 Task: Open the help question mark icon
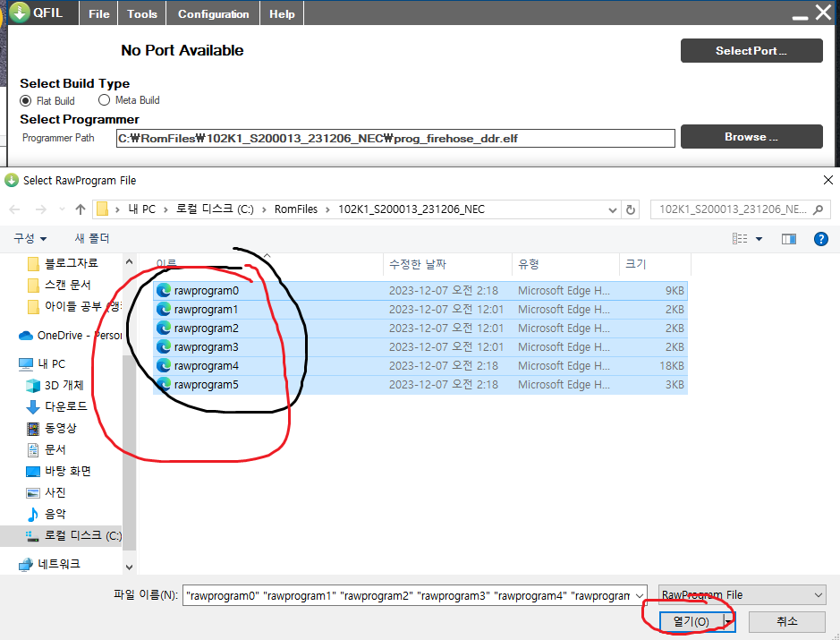(820, 239)
